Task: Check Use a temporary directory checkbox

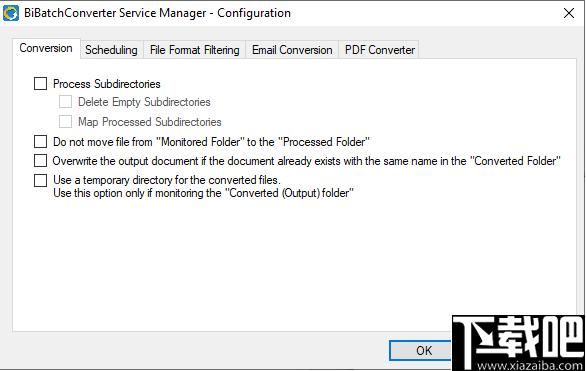Action: (x=40, y=180)
